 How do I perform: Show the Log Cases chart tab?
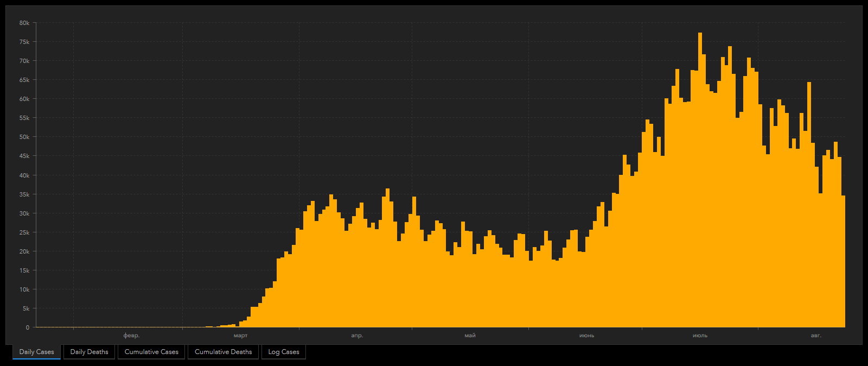[x=284, y=352]
